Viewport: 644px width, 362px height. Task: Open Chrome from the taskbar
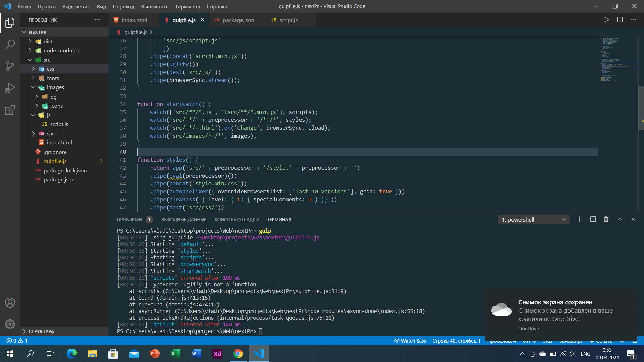click(238, 354)
